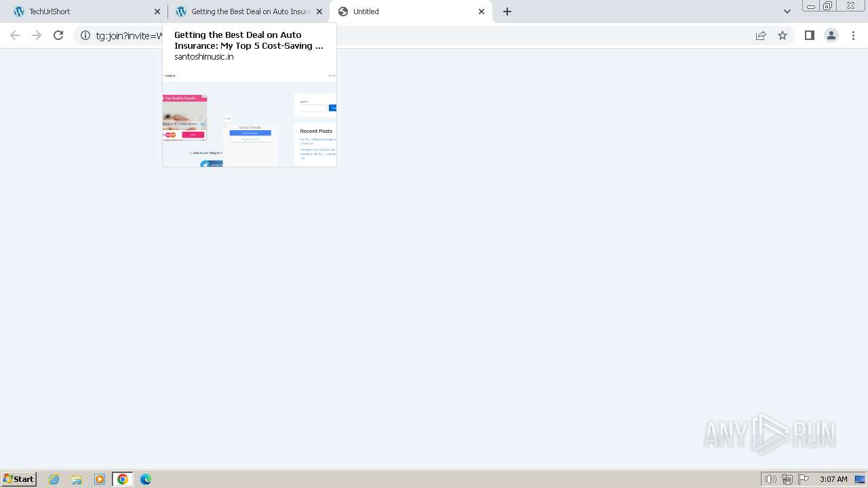The image size is (868, 488).
Task: Click the address bar URL text
Action: click(x=129, y=36)
